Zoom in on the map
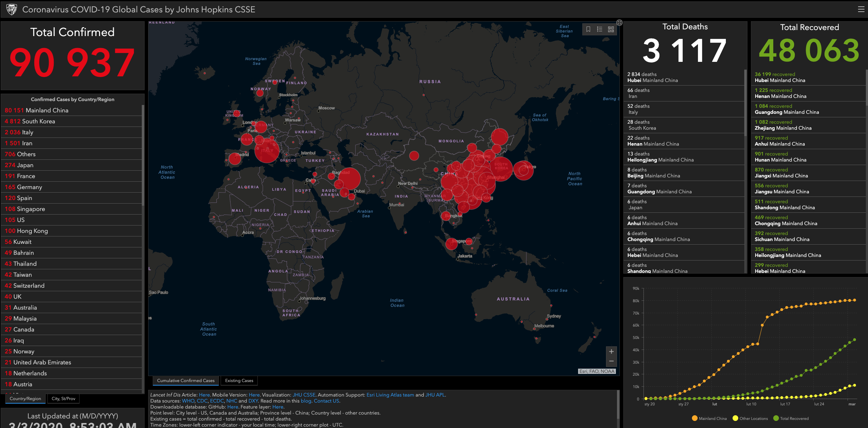The width and height of the screenshot is (868, 428). click(x=611, y=352)
